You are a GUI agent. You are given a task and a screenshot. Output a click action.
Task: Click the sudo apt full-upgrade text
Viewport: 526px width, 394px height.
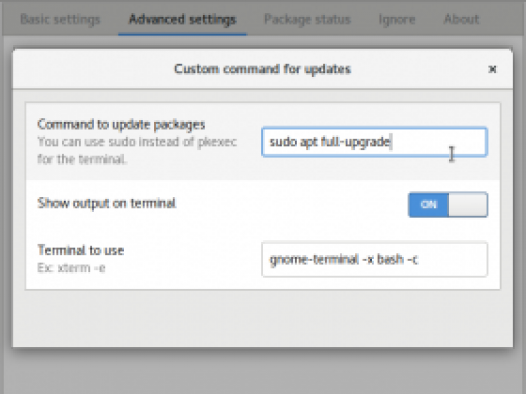330,142
